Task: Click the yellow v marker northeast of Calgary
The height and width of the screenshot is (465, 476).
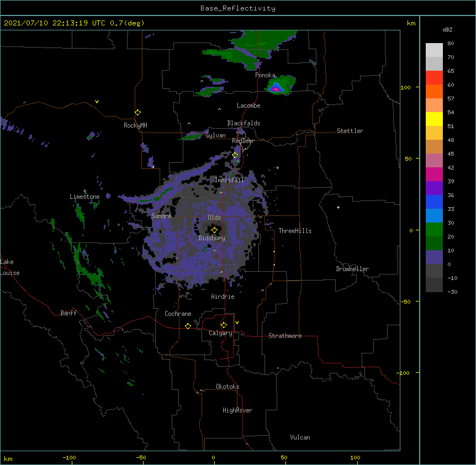Action: coord(237,323)
